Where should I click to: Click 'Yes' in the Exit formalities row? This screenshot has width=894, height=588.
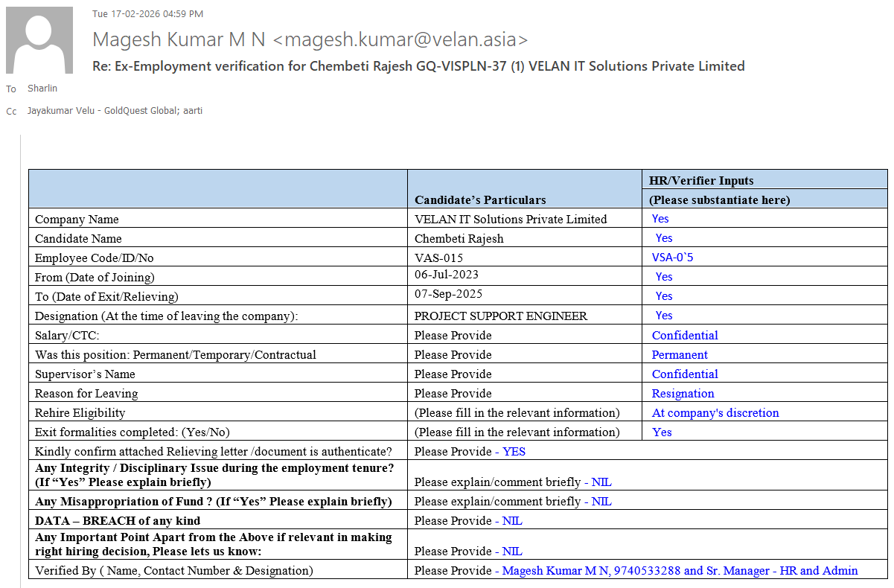662,432
